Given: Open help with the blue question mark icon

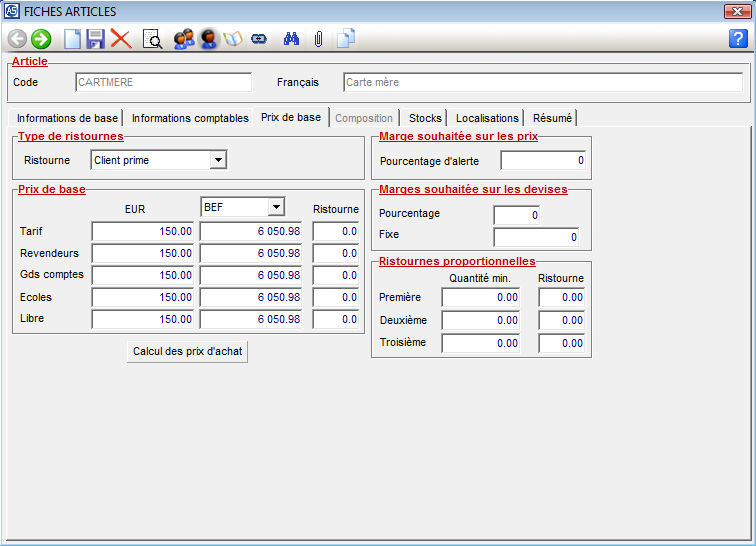Looking at the screenshot, I should coord(738,39).
